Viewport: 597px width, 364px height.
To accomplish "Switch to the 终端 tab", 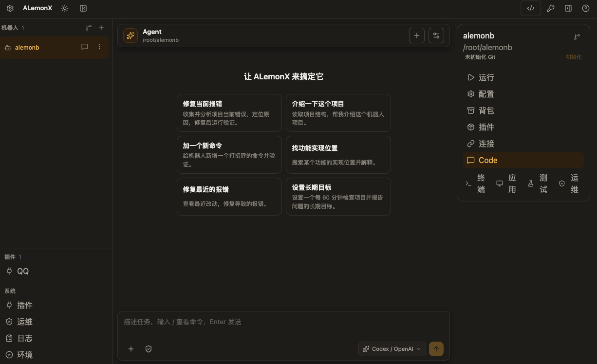I will coord(477,183).
